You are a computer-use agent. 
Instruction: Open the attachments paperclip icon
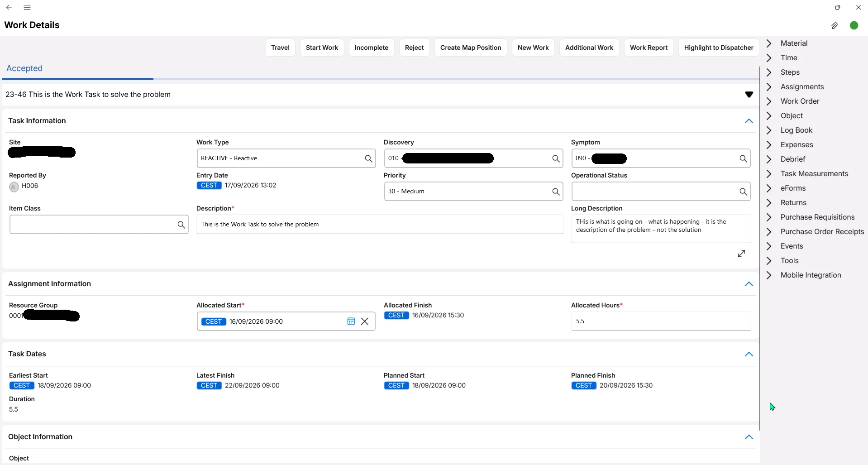point(835,26)
